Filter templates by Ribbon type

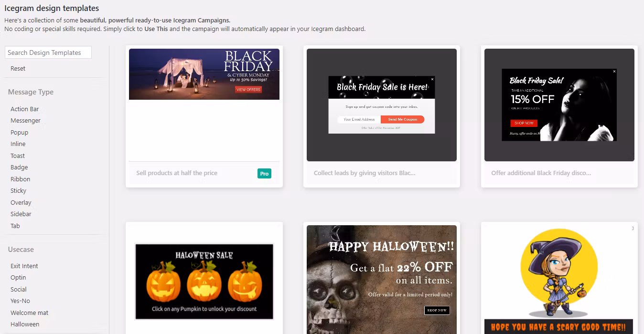(20, 179)
